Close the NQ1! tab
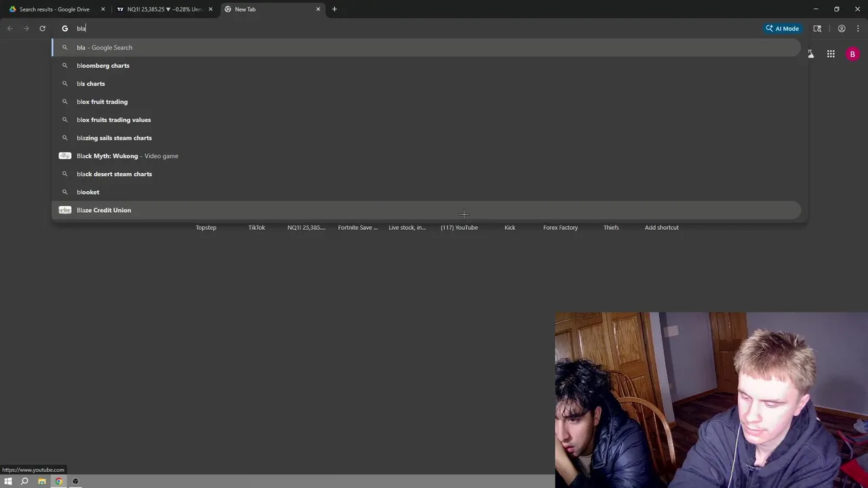The height and width of the screenshot is (488, 868). click(210, 9)
